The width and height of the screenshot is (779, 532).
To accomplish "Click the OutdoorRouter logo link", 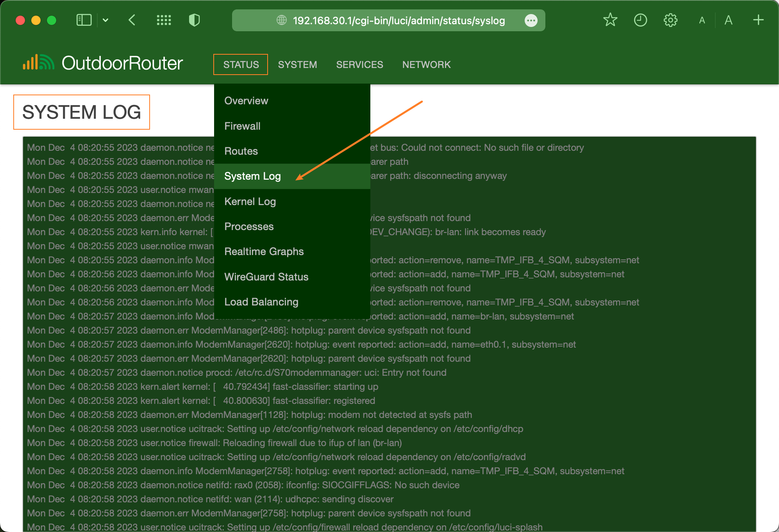I will (103, 63).
